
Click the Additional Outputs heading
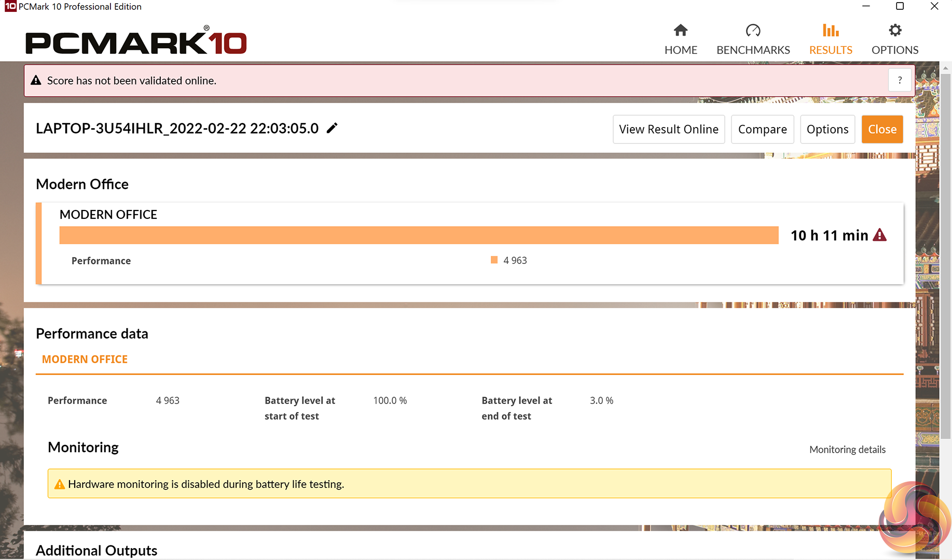coord(96,550)
